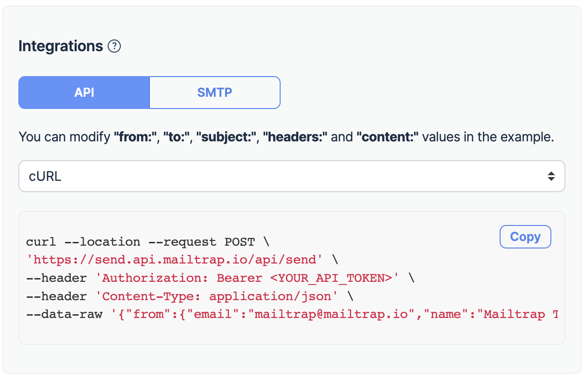Screen dimensions: 588x380
Task: Click the --data-raw JSON payload line
Action: [292, 314]
